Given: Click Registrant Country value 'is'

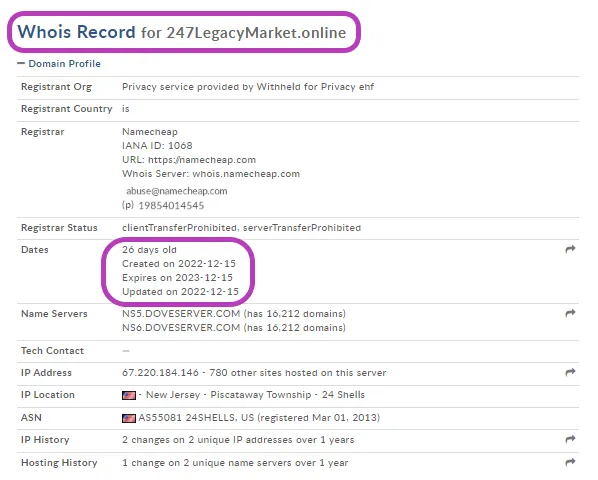Looking at the screenshot, I should point(125,109).
